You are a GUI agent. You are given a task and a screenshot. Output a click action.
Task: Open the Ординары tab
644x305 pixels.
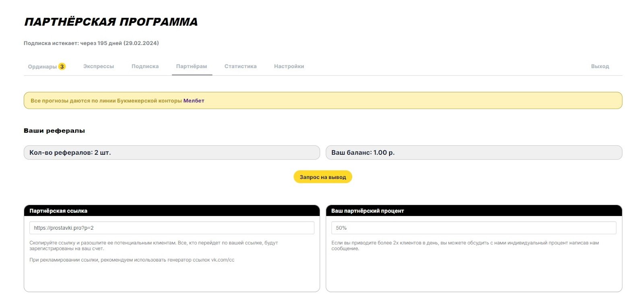pyautogui.click(x=42, y=66)
